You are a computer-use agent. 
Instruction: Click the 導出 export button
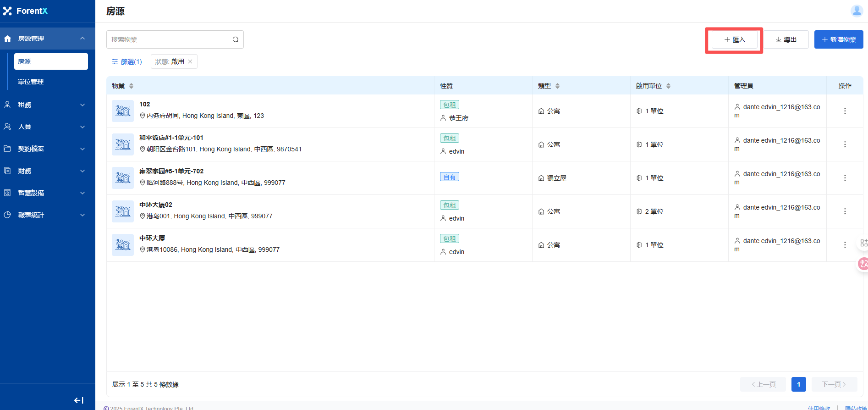(x=786, y=39)
